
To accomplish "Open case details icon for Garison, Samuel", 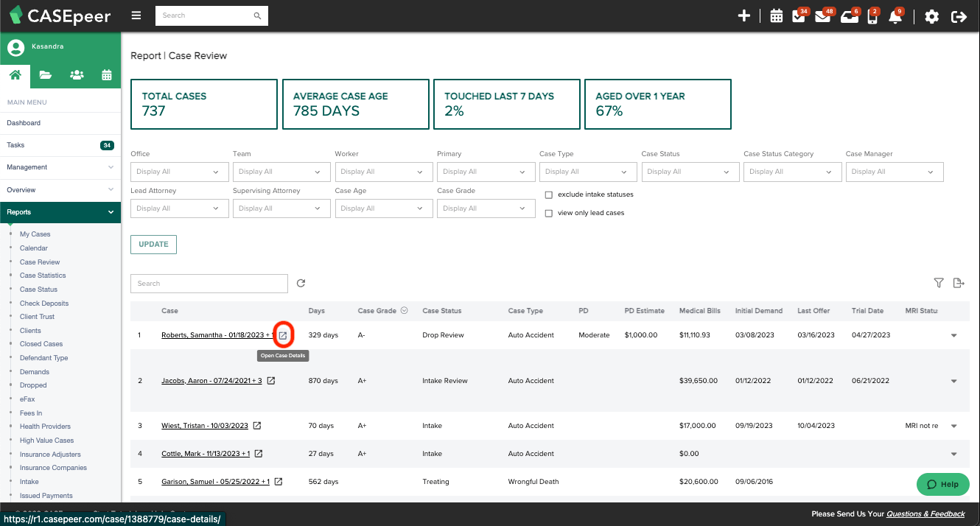I will point(278,482).
